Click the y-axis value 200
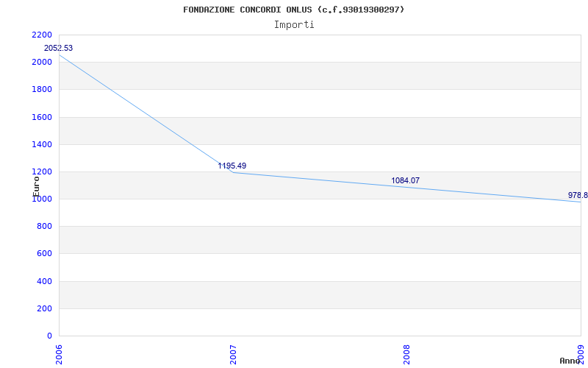 point(44,308)
